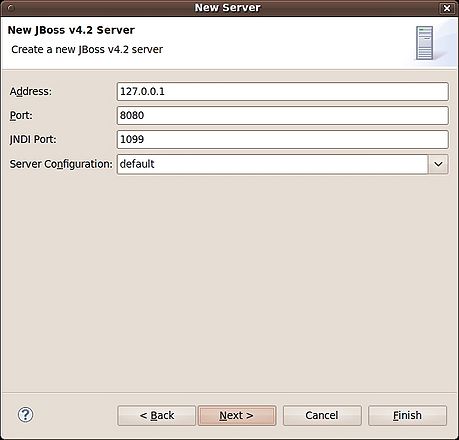Cancel the new server wizard
This screenshot has height=440, width=459.
click(x=322, y=415)
